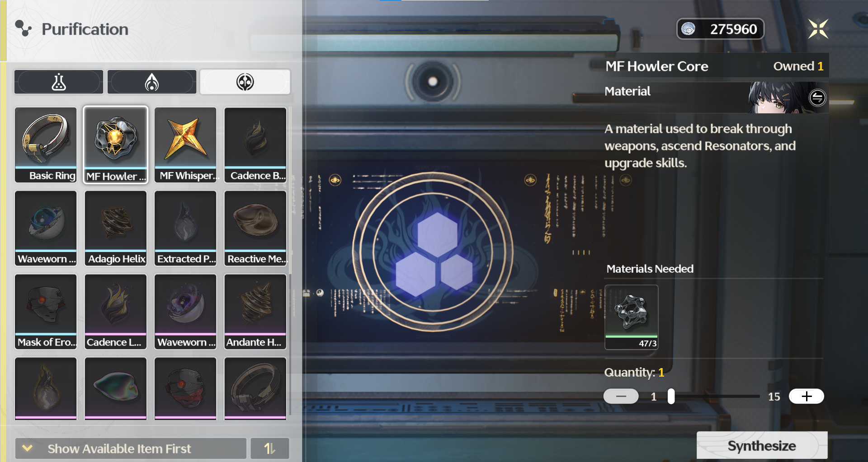View the Materials Needed ingredient thumbnail
Viewport: 868px width, 462px height.
point(631,316)
